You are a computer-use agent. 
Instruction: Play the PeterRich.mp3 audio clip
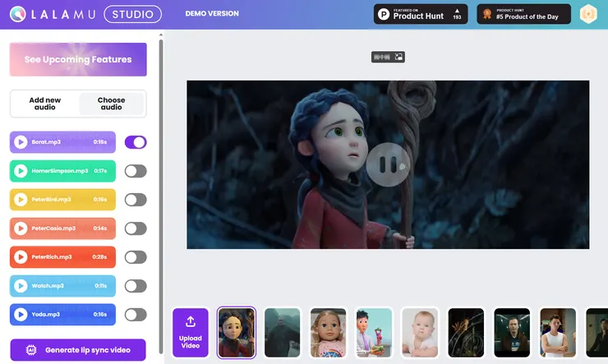coord(21,257)
